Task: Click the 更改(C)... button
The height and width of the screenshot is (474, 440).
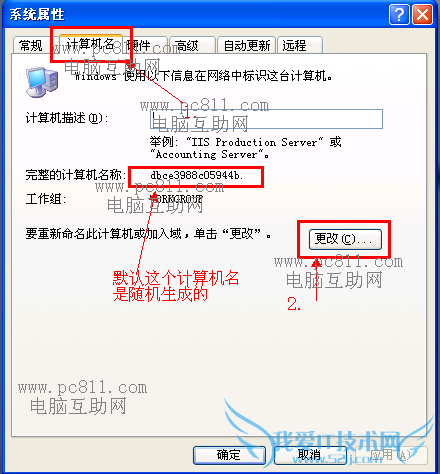Action: tap(345, 239)
